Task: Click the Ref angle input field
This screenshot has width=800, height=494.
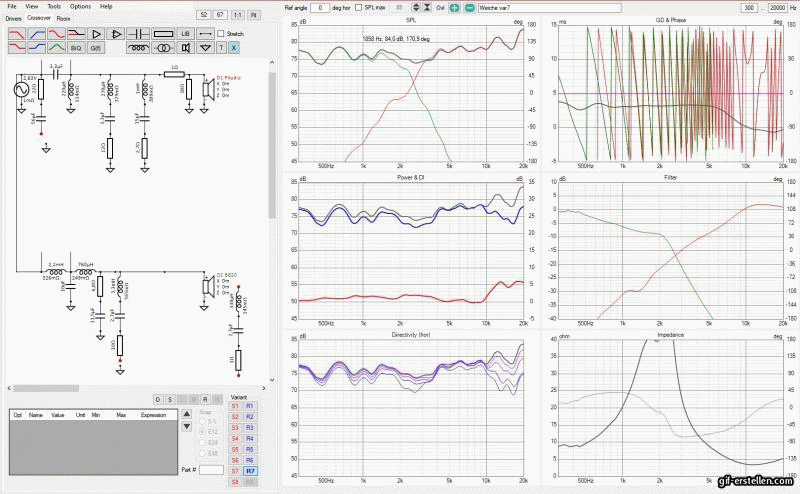Action: [320, 7]
